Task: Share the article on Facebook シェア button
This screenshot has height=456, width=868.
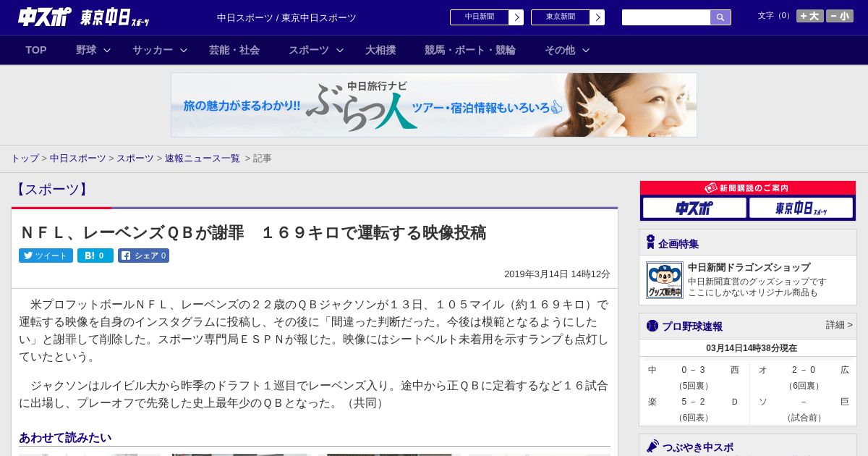Action: coord(143,256)
